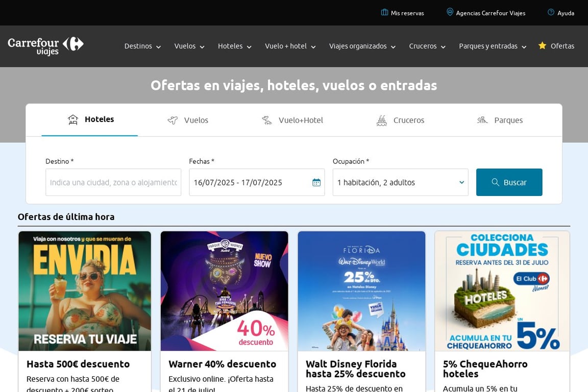Image resolution: width=588 pixels, height=392 pixels.
Task: Click the star icon next to Ofertas
Action: point(542,45)
